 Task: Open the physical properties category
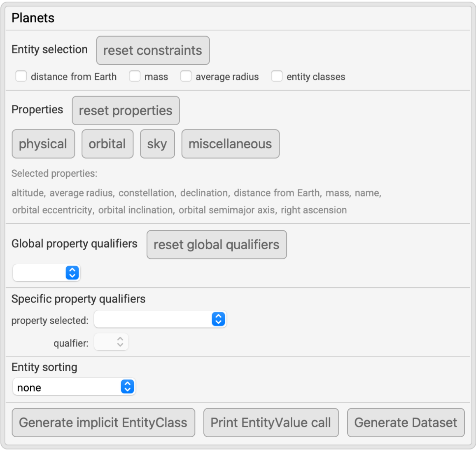(43, 144)
